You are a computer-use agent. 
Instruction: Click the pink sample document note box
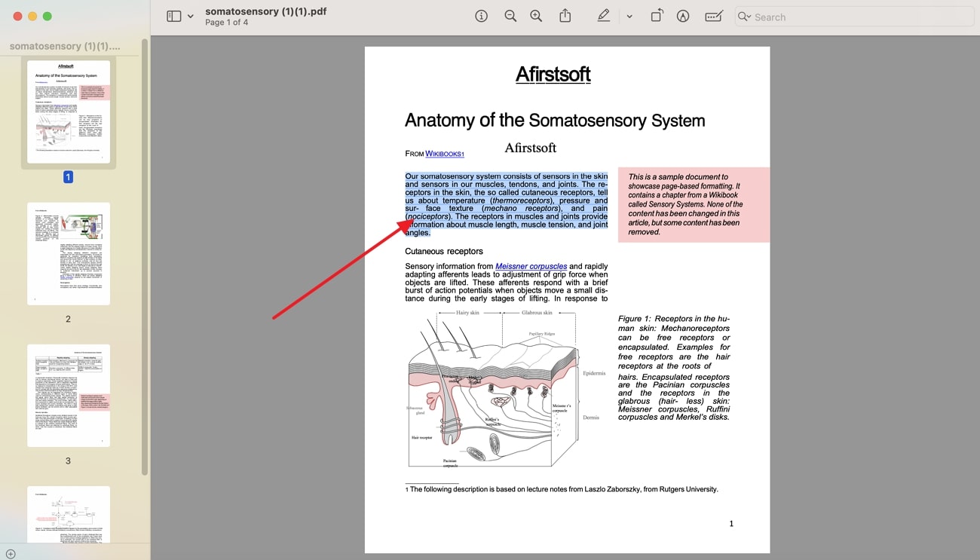(x=694, y=204)
